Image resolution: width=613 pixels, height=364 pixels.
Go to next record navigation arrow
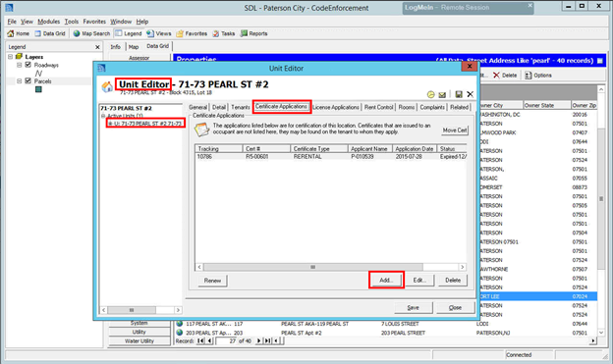click(258, 341)
